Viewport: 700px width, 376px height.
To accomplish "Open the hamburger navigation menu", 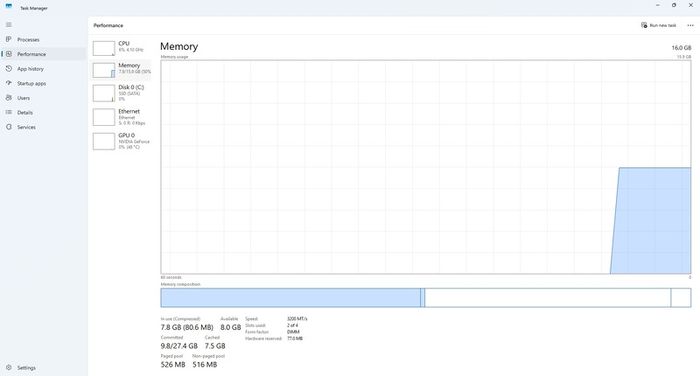I will click(8, 25).
